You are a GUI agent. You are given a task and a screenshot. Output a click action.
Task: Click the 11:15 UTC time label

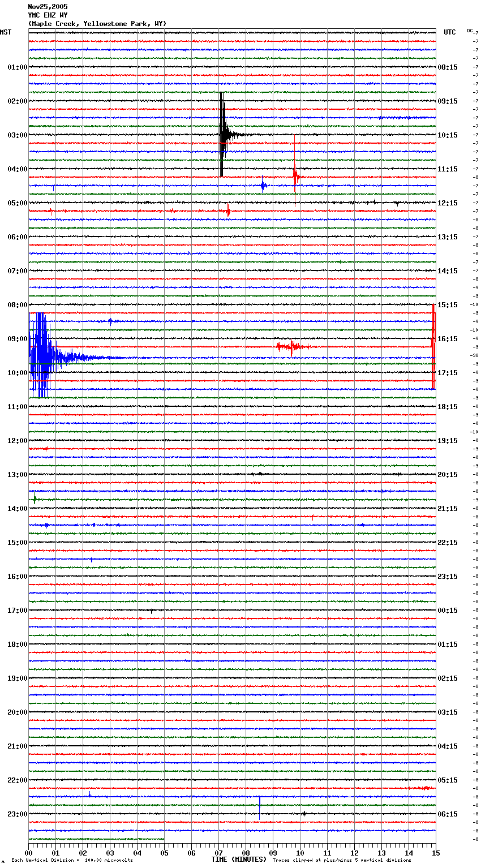click(x=448, y=169)
